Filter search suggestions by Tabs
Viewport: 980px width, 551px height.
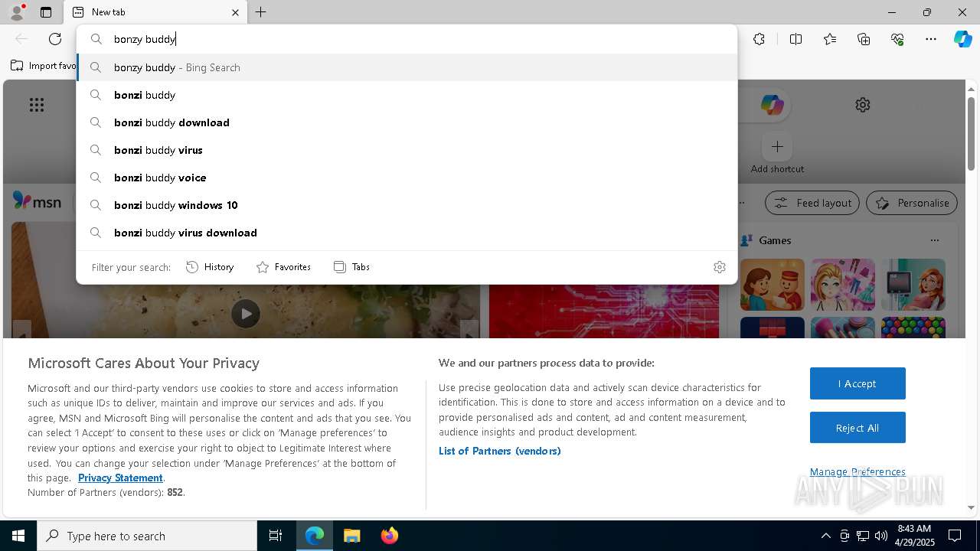coord(351,267)
